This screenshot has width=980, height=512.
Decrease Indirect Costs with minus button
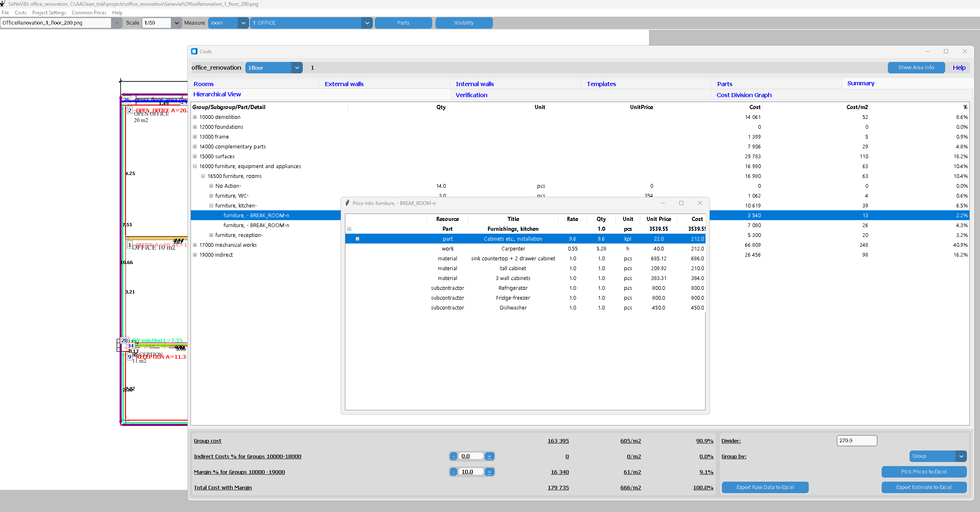click(x=454, y=456)
